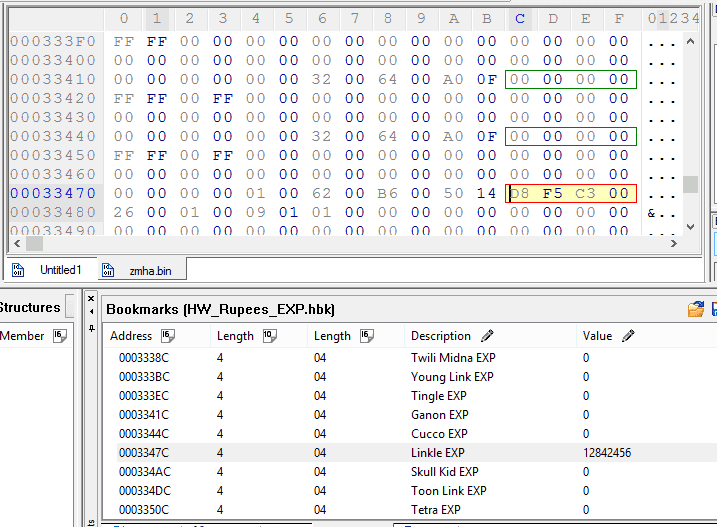Click the Description column header
The height and width of the screenshot is (527, 717).
[440, 336]
